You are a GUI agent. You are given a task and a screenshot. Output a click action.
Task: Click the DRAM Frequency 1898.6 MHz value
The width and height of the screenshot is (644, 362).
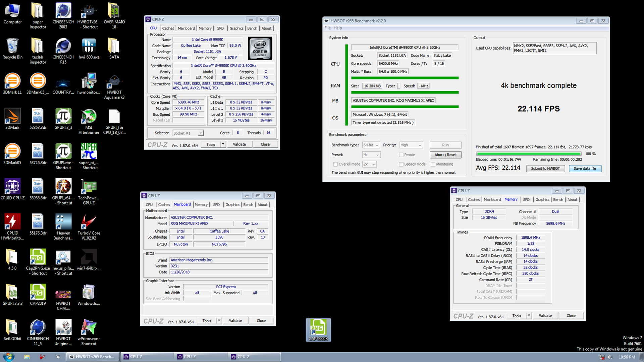pyautogui.click(x=531, y=238)
